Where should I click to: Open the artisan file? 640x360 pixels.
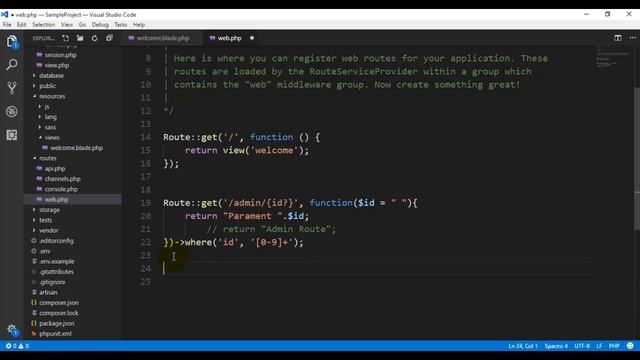click(48, 292)
